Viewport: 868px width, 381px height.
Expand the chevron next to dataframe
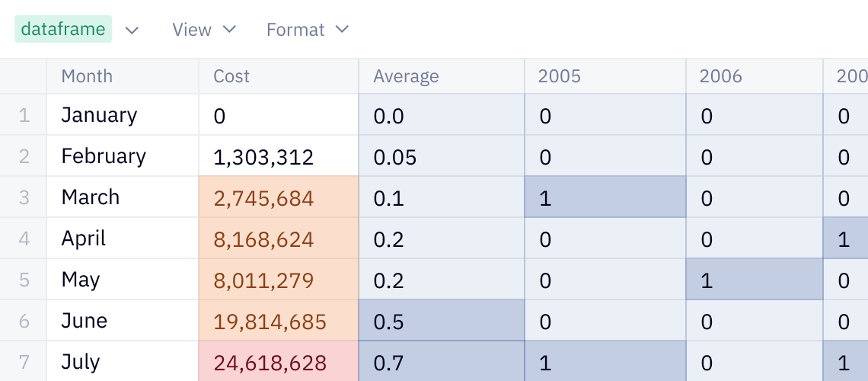tap(132, 30)
